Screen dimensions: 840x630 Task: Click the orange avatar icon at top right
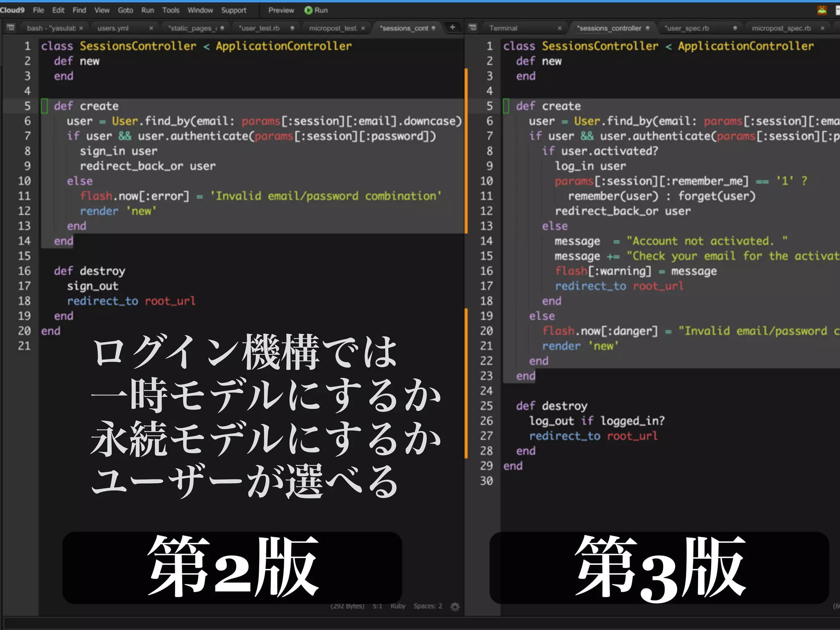click(x=822, y=10)
